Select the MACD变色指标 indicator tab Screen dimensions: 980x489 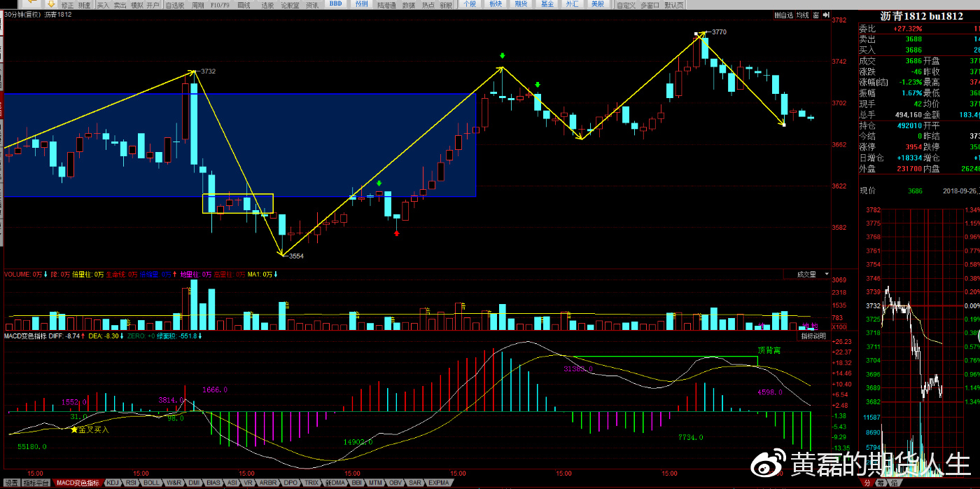click(x=78, y=483)
